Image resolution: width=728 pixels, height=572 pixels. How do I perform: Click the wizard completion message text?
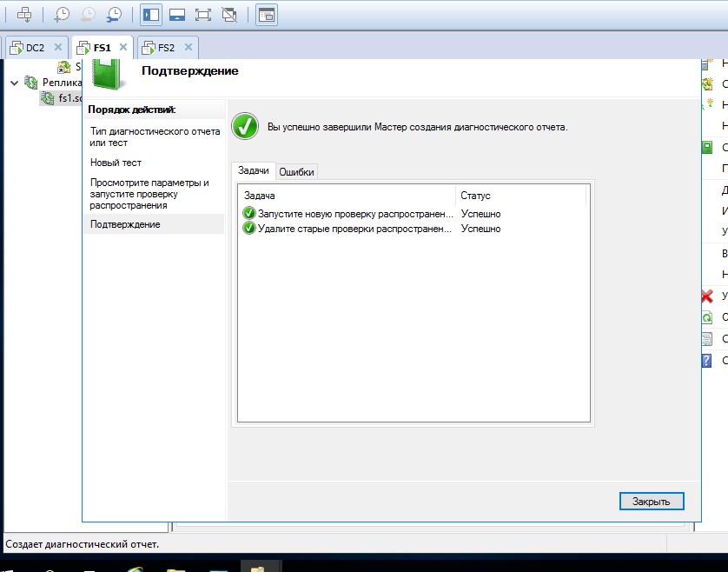point(417,127)
